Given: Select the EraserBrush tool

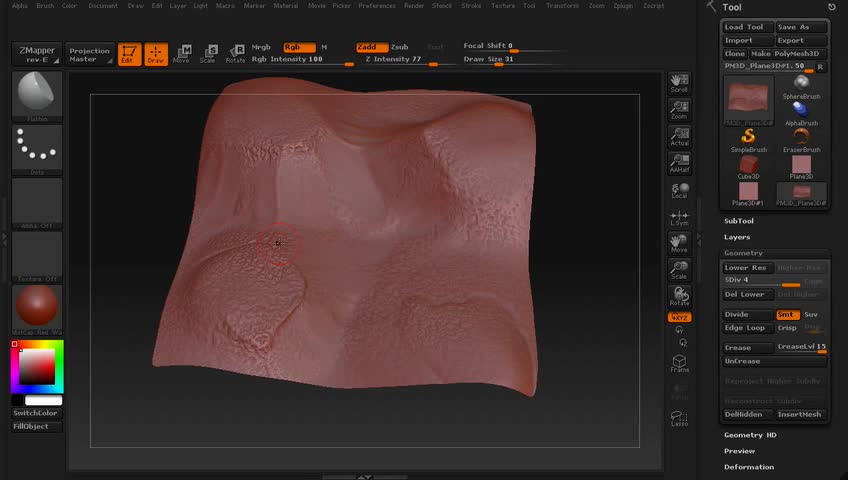Looking at the screenshot, I should [801, 140].
